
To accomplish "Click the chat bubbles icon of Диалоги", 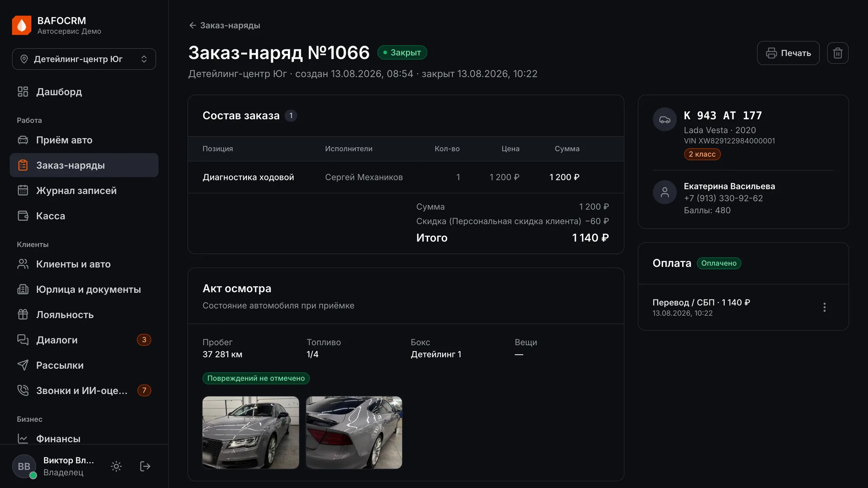I will (x=23, y=340).
